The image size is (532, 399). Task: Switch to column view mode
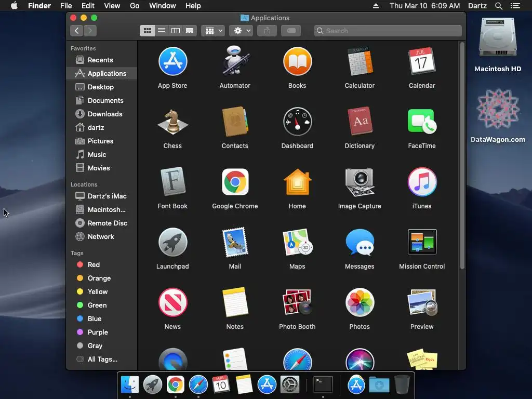tap(176, 31)
